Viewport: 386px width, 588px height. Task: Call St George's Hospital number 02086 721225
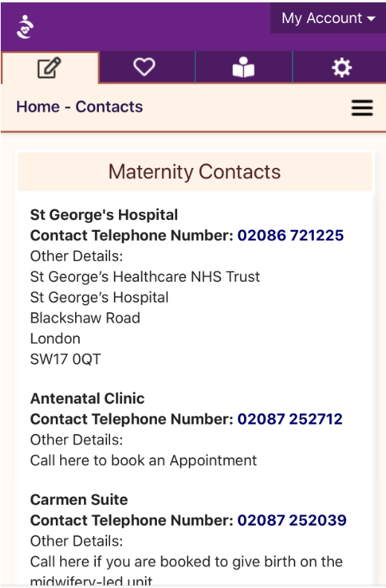[290, 236]
